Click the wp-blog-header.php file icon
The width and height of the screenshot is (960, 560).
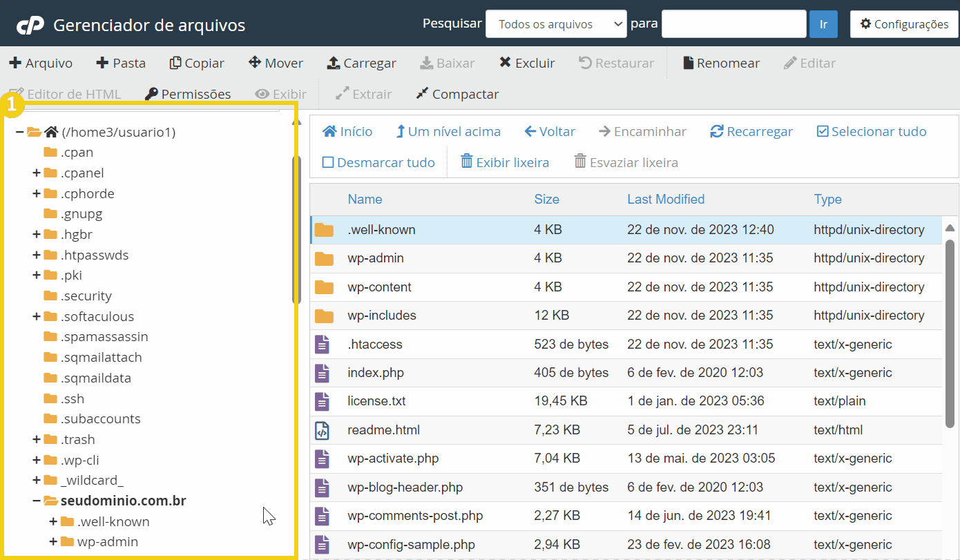coord(322,487)
